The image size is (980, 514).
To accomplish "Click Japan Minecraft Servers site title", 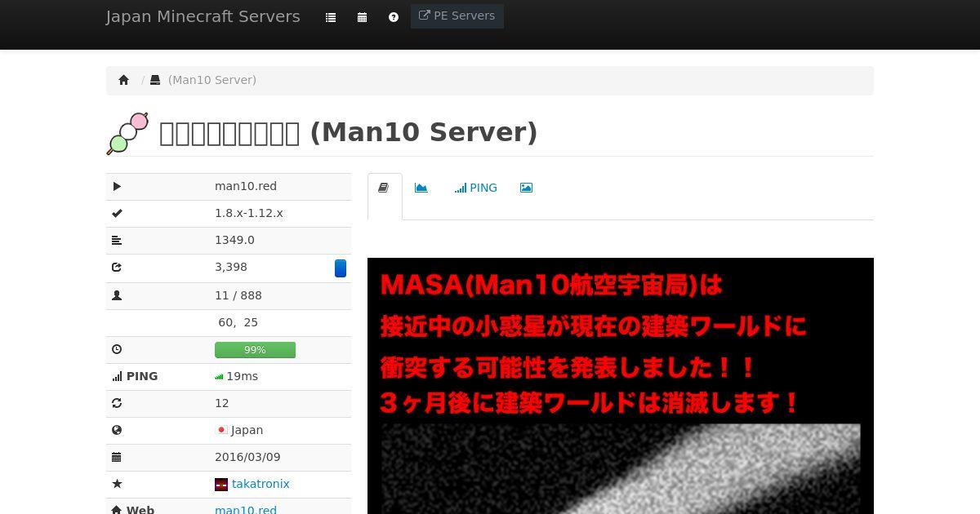I will [x=203, y=16].
